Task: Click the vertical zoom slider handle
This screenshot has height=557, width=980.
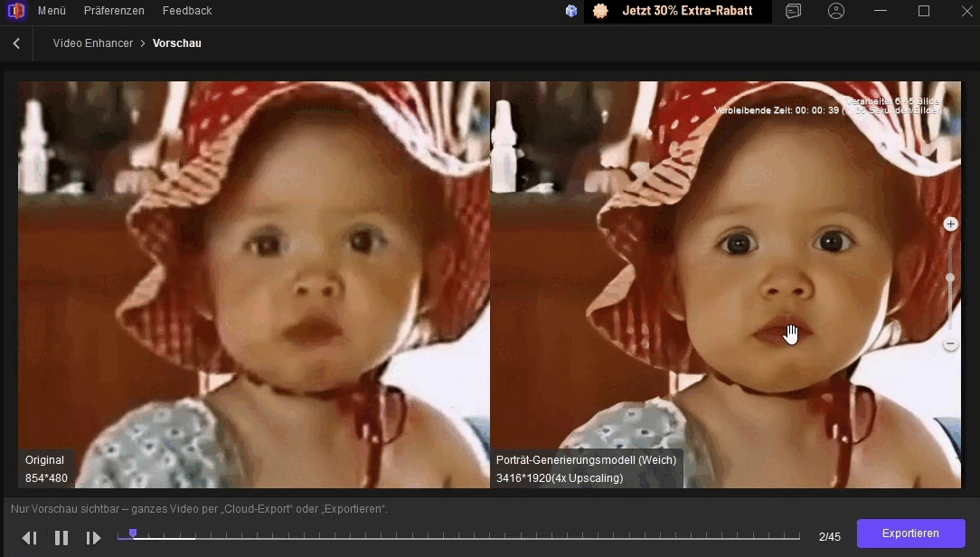Action: click(x=950, y=278)
